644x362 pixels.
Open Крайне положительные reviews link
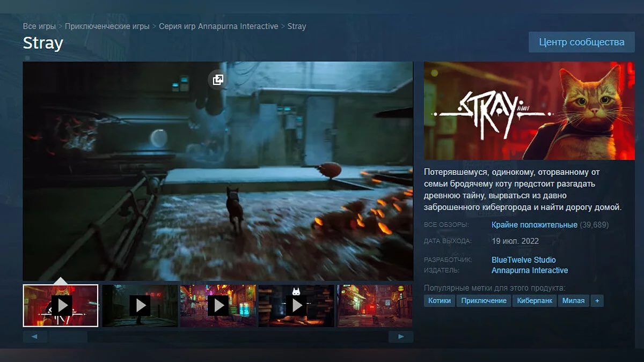click(535, 225)
